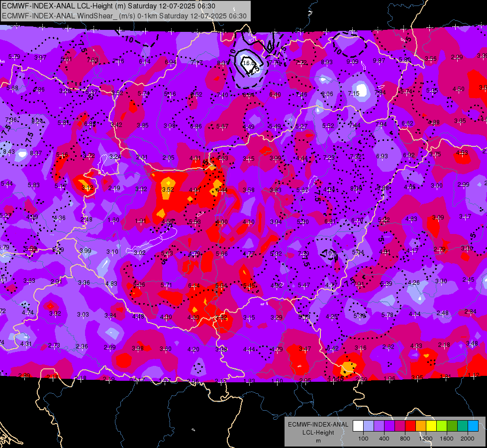Click the legend tick label 100
The width and height of the screenshot is (487, 448).
[363, 439]
